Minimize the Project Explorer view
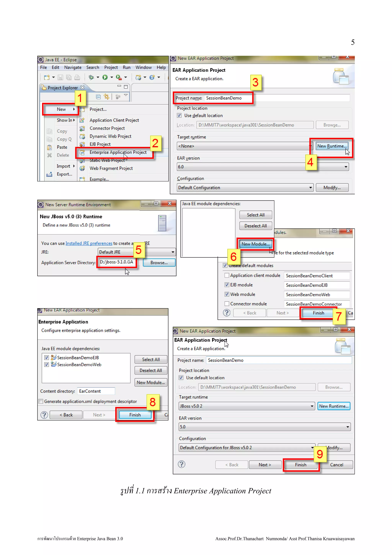The image size is (392, 555). [119, 86]
